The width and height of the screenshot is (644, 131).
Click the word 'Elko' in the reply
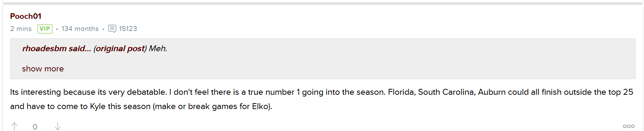260,106
